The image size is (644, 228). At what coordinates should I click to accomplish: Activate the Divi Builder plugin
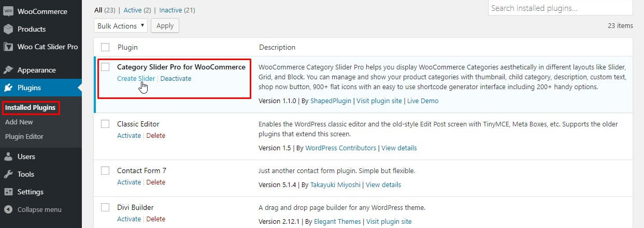pyautogui.click(x=129, y=219)
